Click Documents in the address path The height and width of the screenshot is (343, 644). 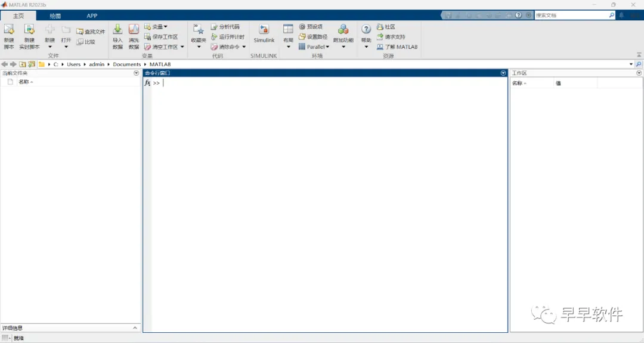[x=127, y=64]
